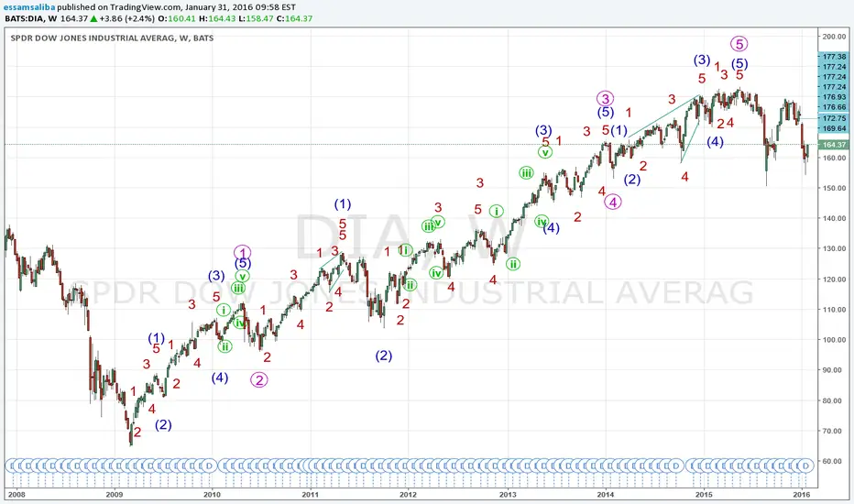854x504 pixels.
Task: Select the magenta circled wave 2 label
Action: point(259,379)
